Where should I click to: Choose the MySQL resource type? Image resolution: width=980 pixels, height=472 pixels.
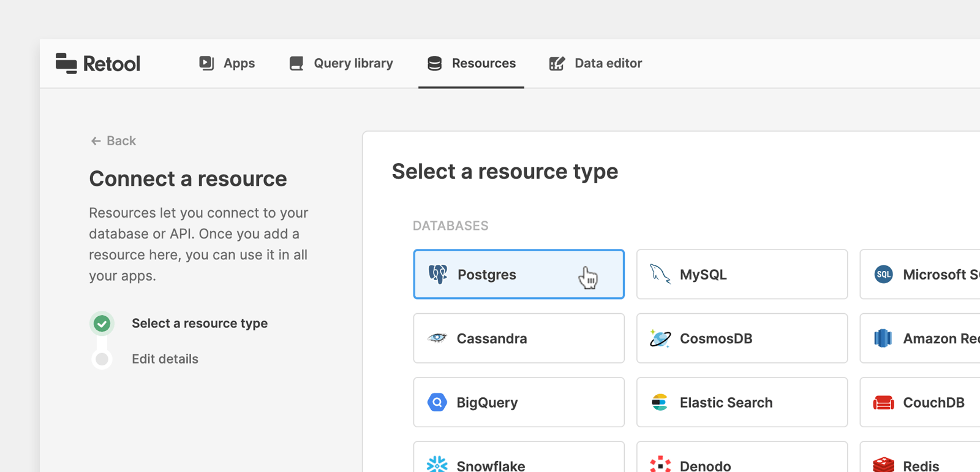click(742, 274)
